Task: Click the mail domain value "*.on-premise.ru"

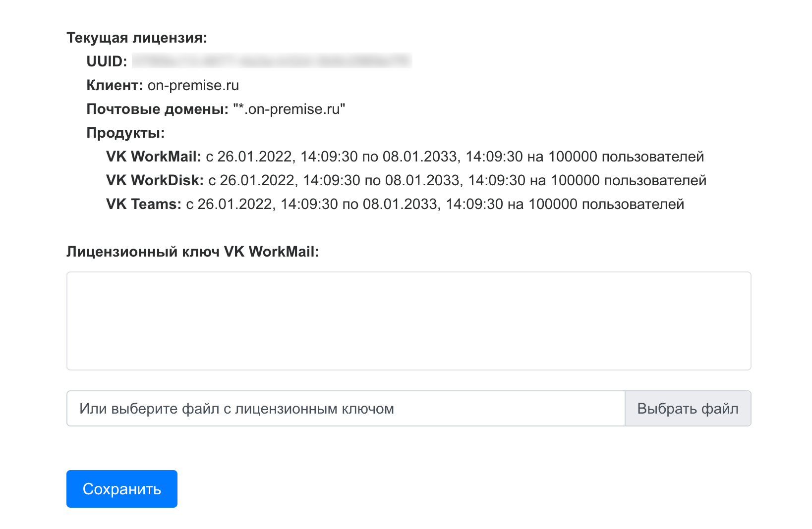Action: point(289,109)
